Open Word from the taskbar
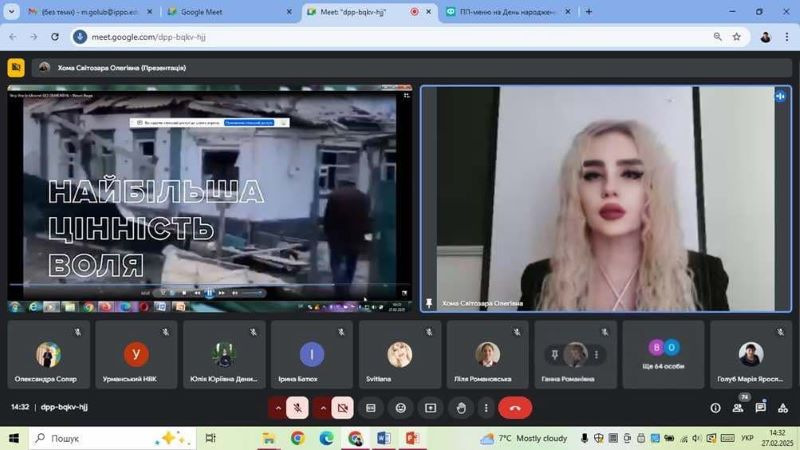The height and width of the screenshot is (450, 800). click(384, 438)
